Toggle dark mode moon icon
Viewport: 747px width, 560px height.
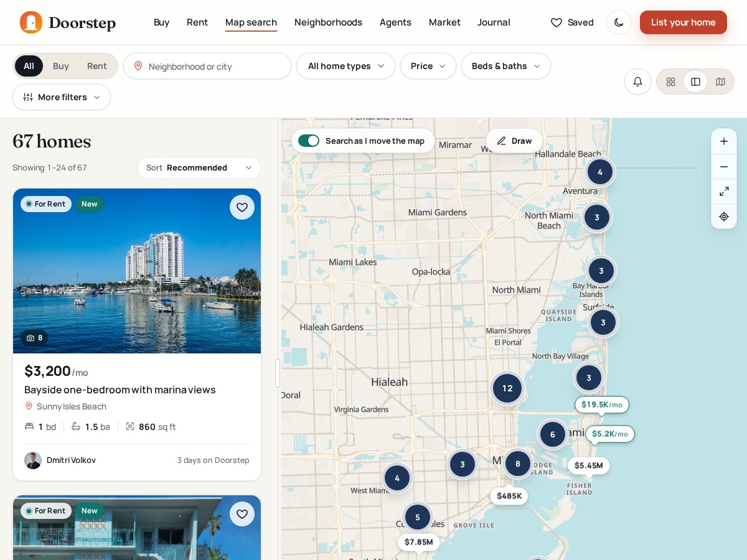pos(619,22)
